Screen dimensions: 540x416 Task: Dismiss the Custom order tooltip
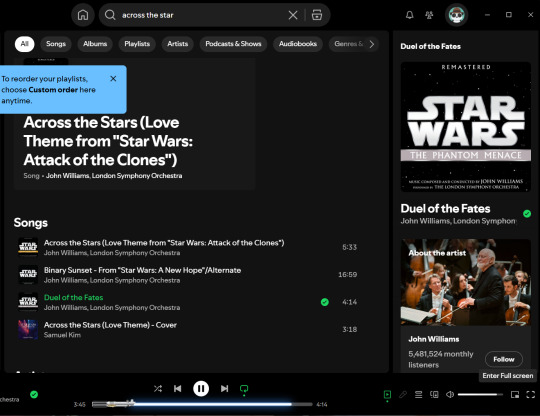(x=113, y=79)
